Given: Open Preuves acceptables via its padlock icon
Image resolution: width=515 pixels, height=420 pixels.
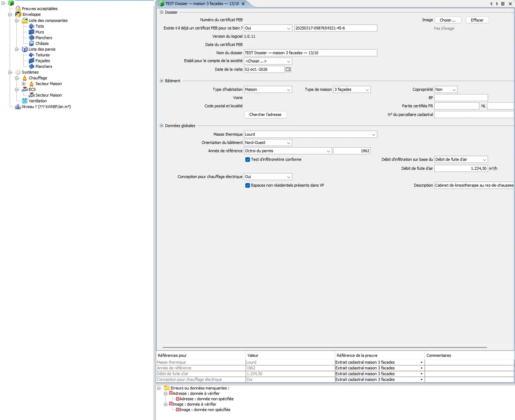Looking at the screenshot, I should point(18,9).
